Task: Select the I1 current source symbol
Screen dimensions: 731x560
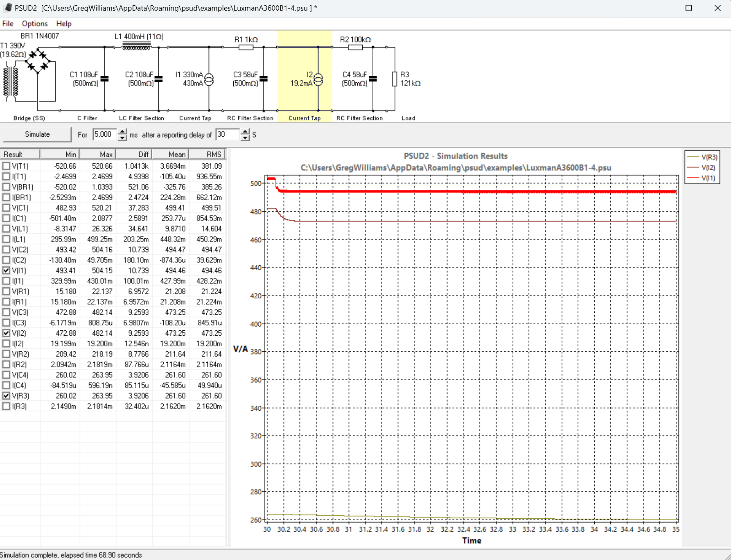Action: click(209, 79)
